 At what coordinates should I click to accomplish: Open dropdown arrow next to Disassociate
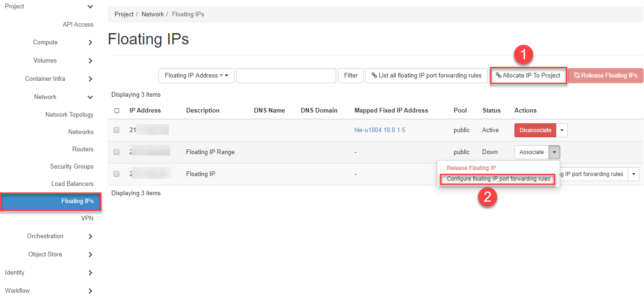pyautogui.click(x=562, y=130)
